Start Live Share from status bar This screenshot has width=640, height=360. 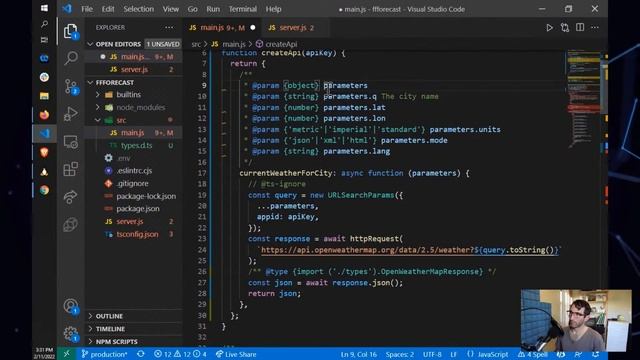(236, 354)
